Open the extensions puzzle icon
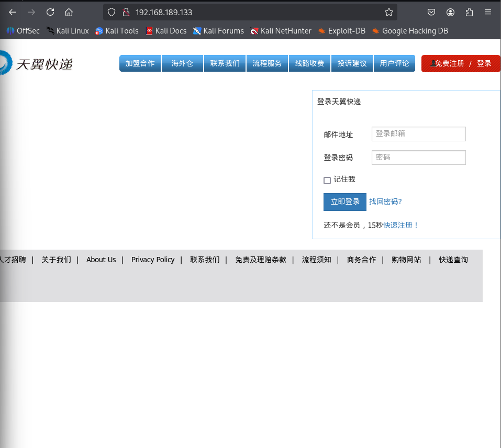 (469, 12)
